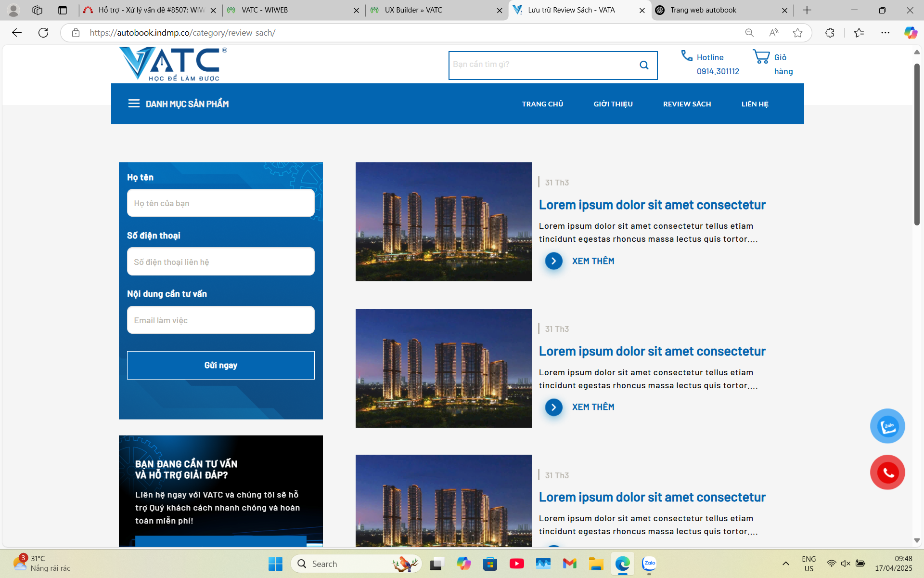Open a new browser tab

[x=807, y=10]
